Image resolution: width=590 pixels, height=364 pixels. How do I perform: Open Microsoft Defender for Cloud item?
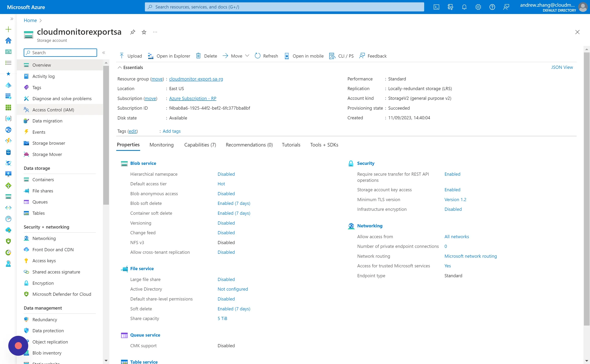60,294
